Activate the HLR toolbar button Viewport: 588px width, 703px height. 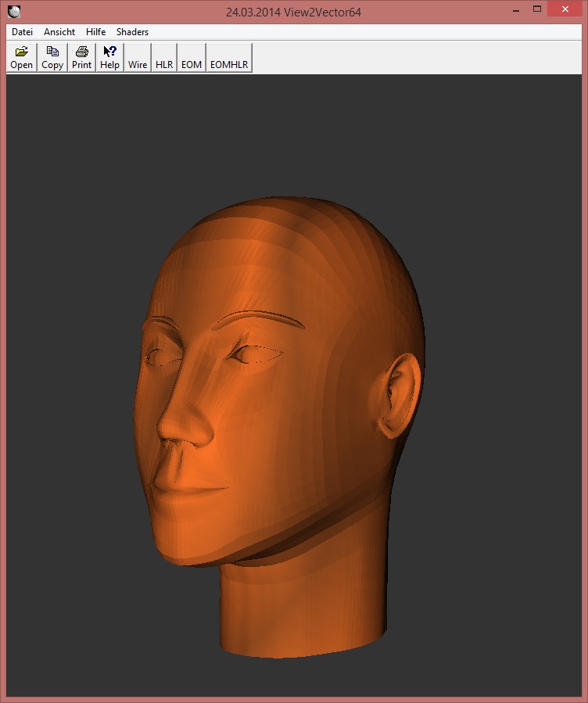[164, 58]
